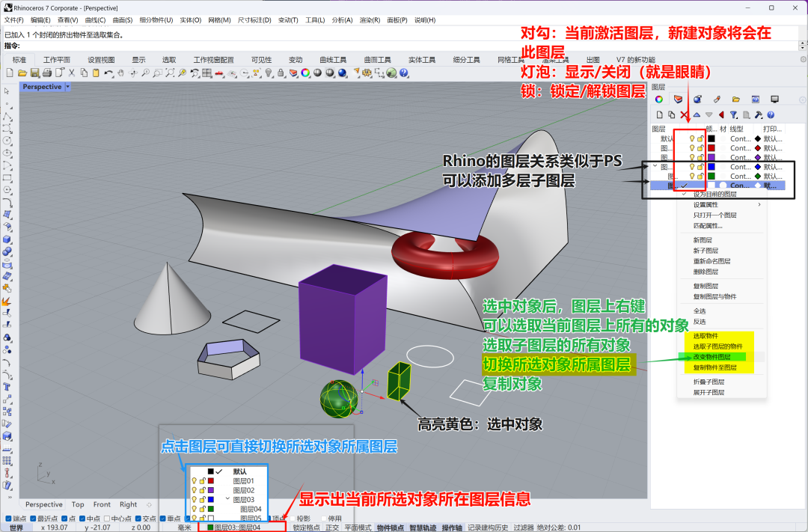
Task: Click the color wheel icon in standard toolbar
Action: (x=305, y=73)
